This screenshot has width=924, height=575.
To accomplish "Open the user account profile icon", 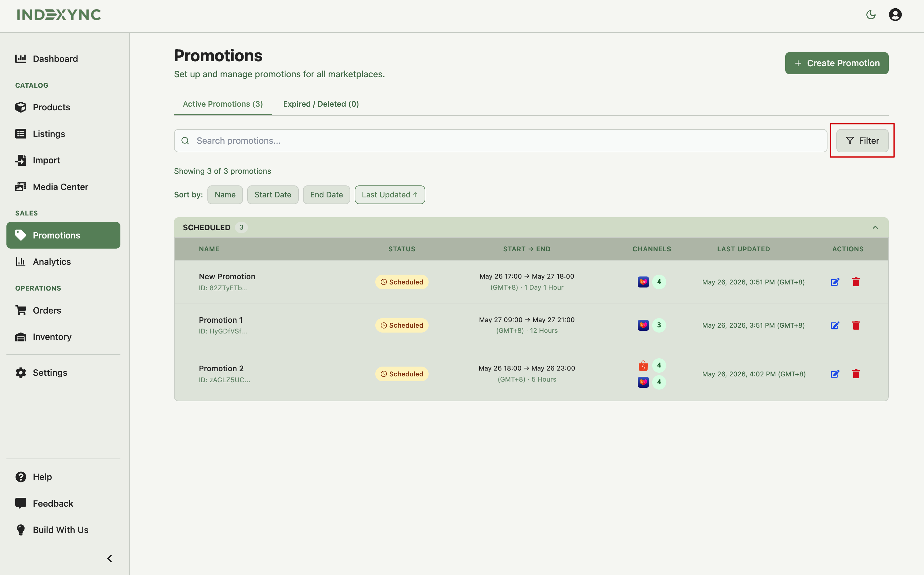I will tap(895, 15).
